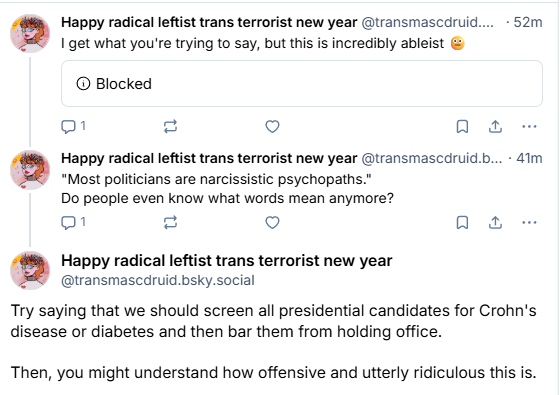Open more options on the 41m post
The width and height of the screenshot is (560, 395).
tap(529, 222)
